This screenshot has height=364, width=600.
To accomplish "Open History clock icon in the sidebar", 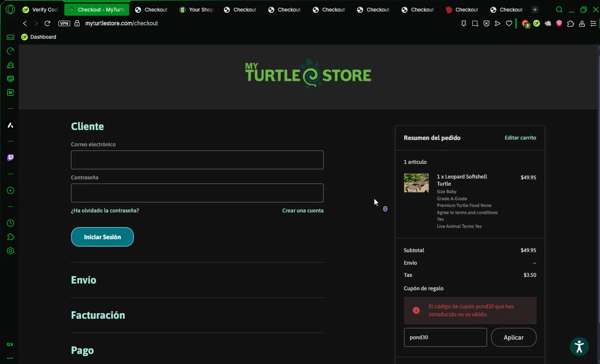I will tap(10, 223).
